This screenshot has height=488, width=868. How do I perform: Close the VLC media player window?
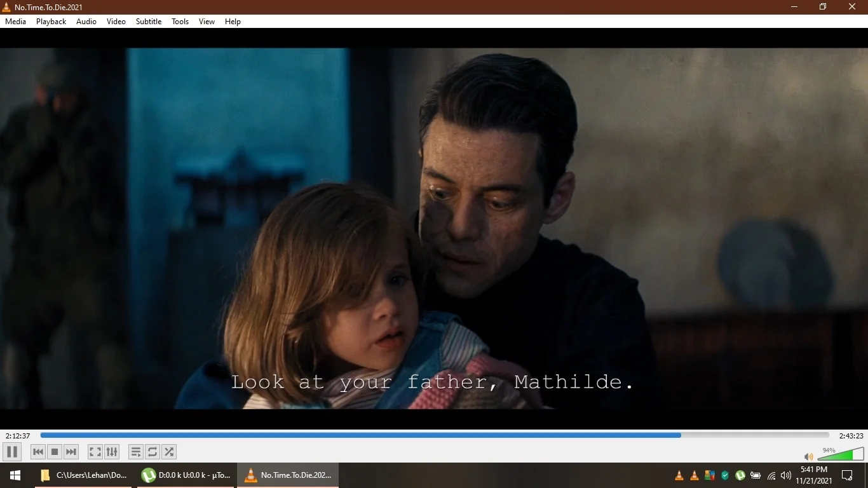coord(853,7)
